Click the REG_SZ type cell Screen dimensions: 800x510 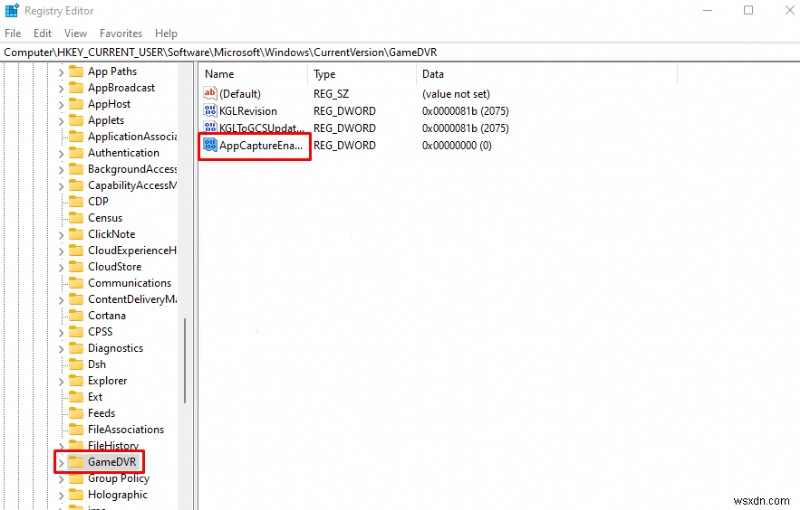(x=331, y=94)
